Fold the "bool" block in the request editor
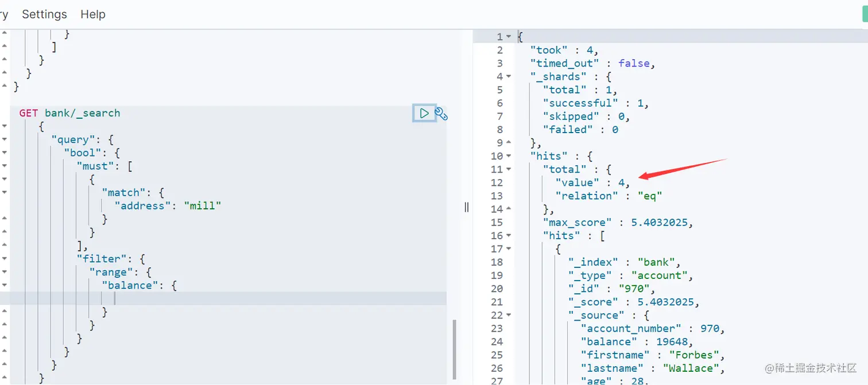Image resolution: width=868 pixels, height=385 pixels. 5,153
